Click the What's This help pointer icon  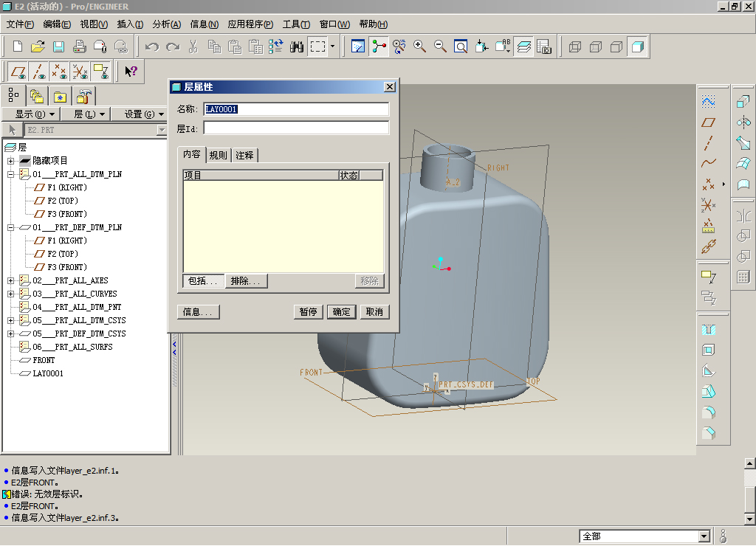(x=131, y=72)
